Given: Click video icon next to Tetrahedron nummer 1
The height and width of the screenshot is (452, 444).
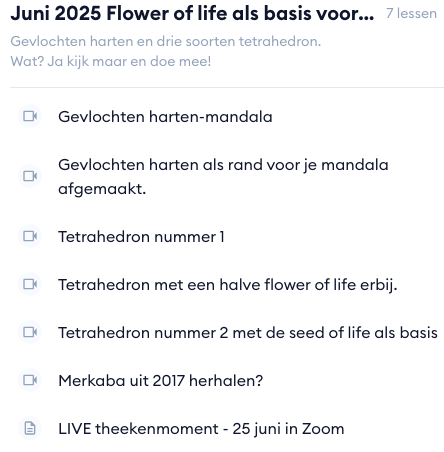Looking at the screenshot, I should tap(30, 236).
